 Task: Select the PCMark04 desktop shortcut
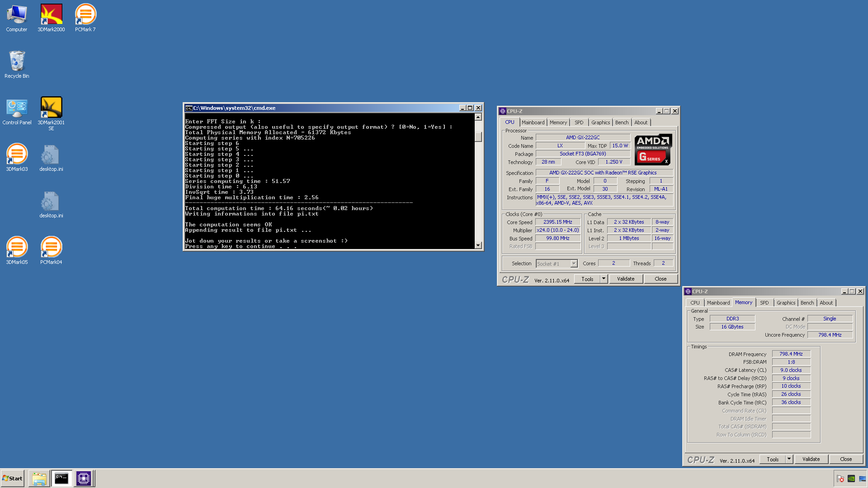(51, 251)
